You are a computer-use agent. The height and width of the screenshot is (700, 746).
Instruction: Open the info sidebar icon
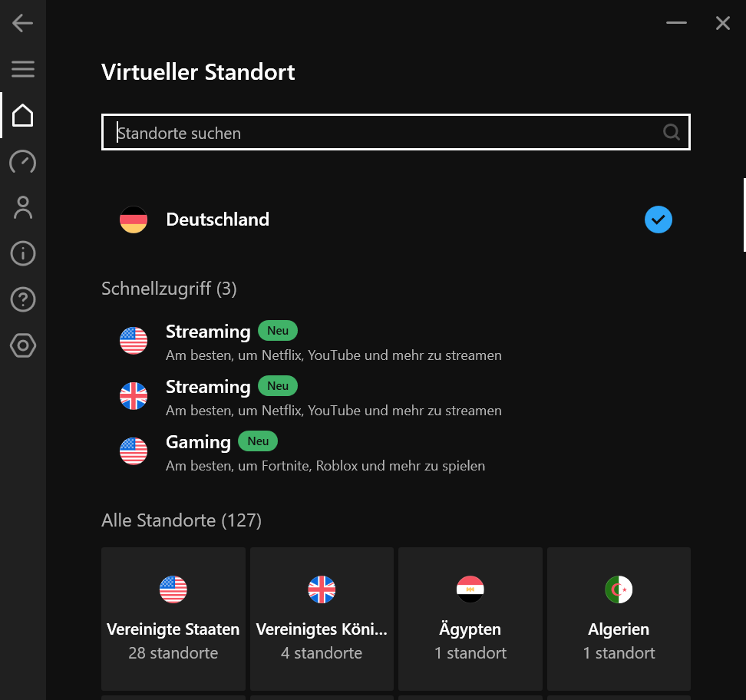click(23, 253)
